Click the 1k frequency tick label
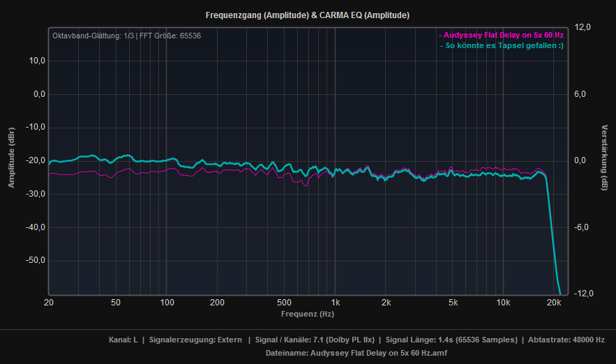616x364 pixels. 336,303
